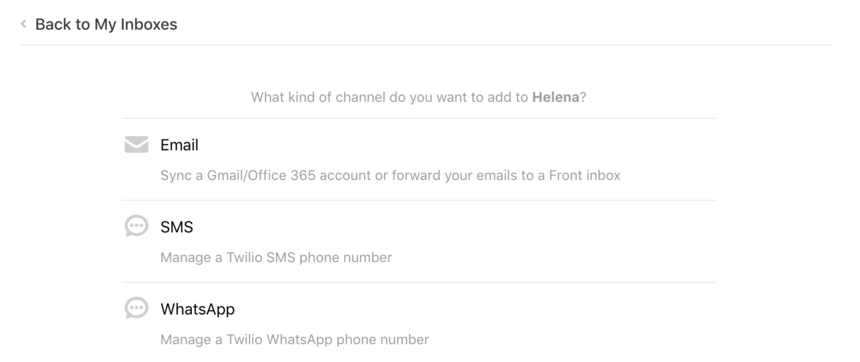The height and width of the screenshot is (362, 860).
Task: Click the word Twilio in SMS description
Action: click(x=245, y=257)
